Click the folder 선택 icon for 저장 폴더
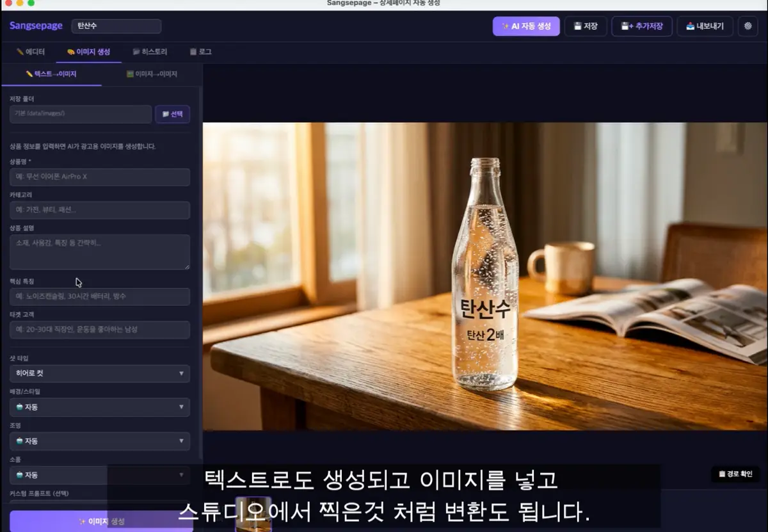 click(165, 114)
